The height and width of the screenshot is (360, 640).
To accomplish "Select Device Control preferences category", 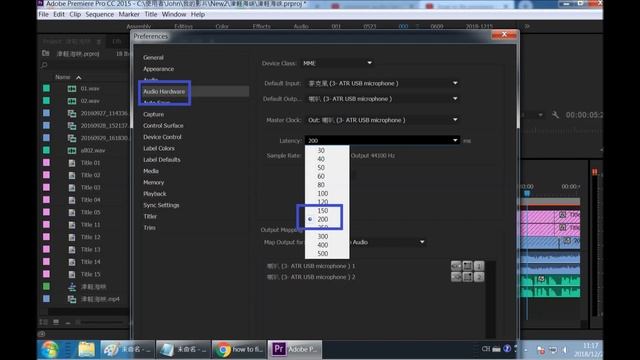I will click(162, 137).
